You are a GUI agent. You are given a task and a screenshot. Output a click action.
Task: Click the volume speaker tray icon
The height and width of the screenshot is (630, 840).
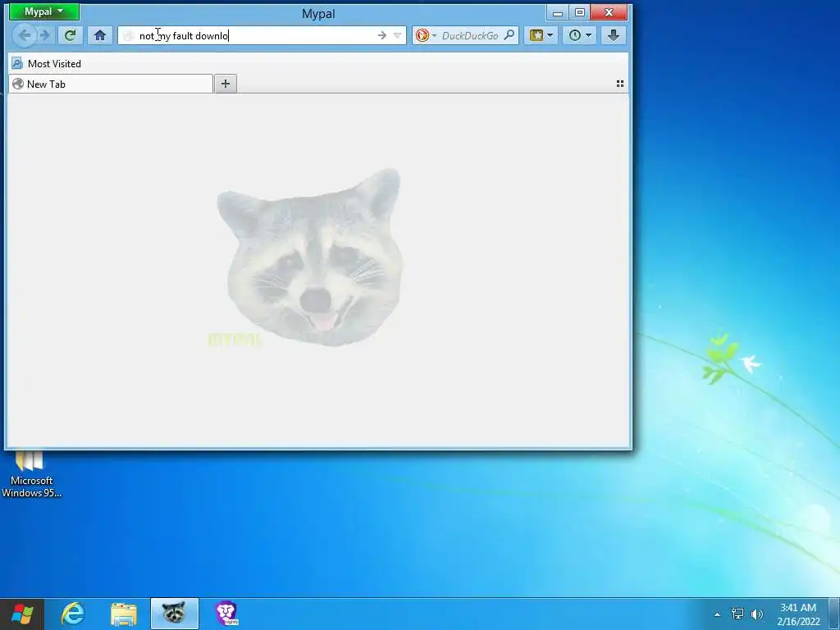click(x=756, y=614)
